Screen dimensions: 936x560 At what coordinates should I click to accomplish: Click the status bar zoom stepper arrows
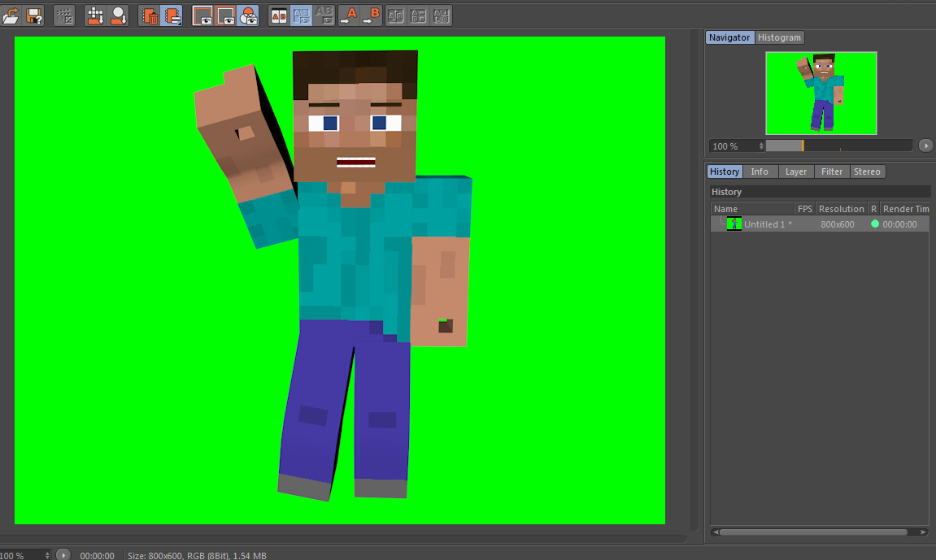pyautogui.click(x=47, y=555)
